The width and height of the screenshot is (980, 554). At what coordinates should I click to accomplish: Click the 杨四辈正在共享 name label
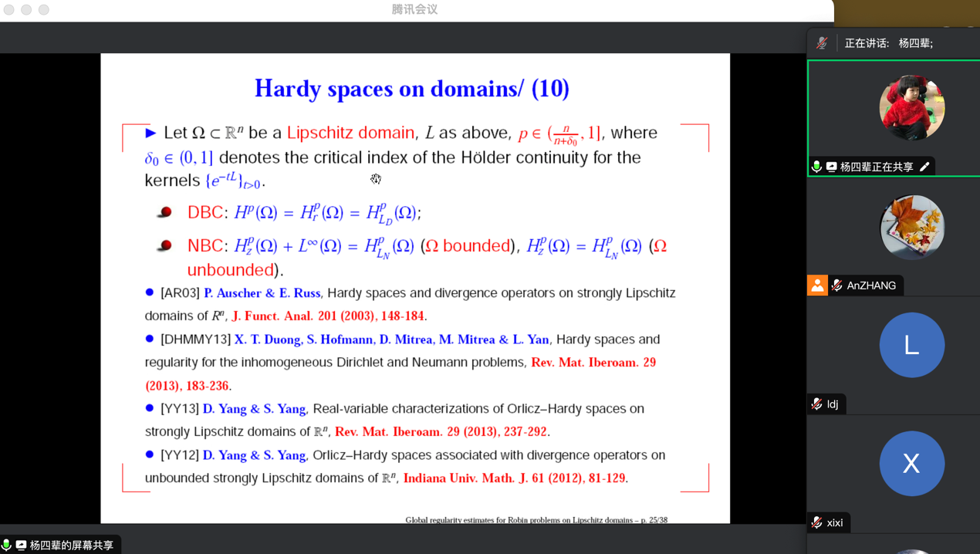point(877,167)
